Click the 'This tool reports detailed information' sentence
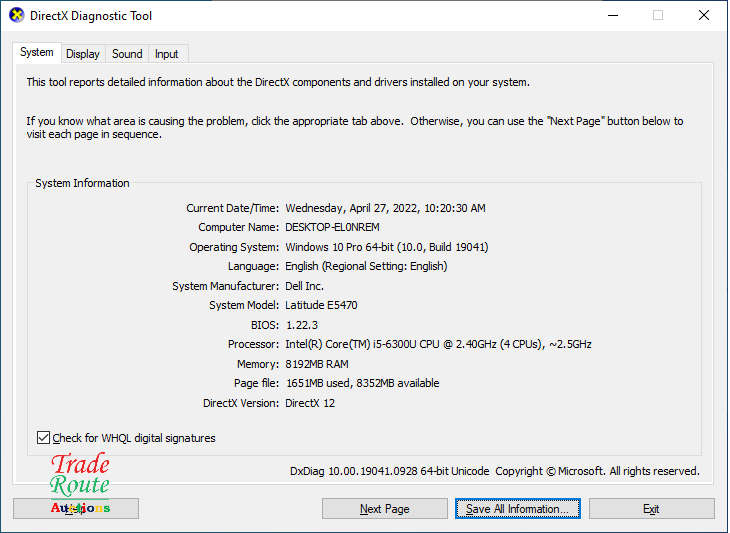The height and width of the screenshot is (533, 730). [278, 82]
